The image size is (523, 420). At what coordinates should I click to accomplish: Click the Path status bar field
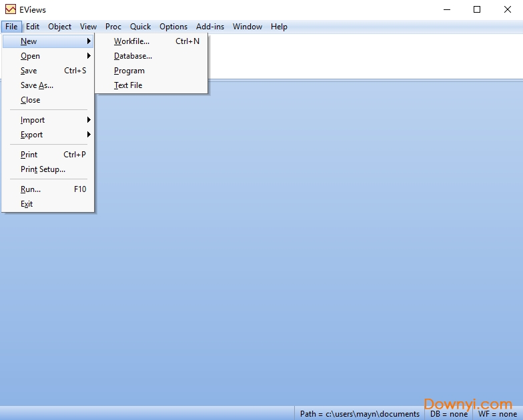pyautogui.click(x=360, y=414)
